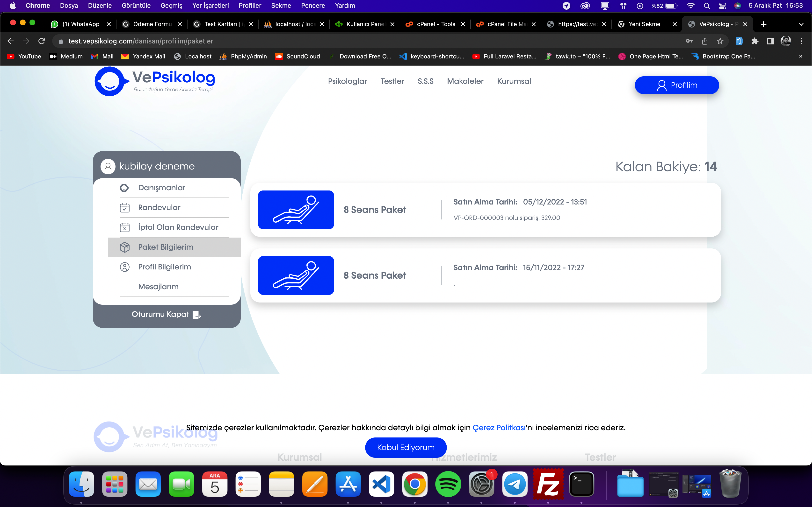The image size is (812, 507).
Task: Open Profil Bilgilerim sidebar item
Action: (164, 267)
